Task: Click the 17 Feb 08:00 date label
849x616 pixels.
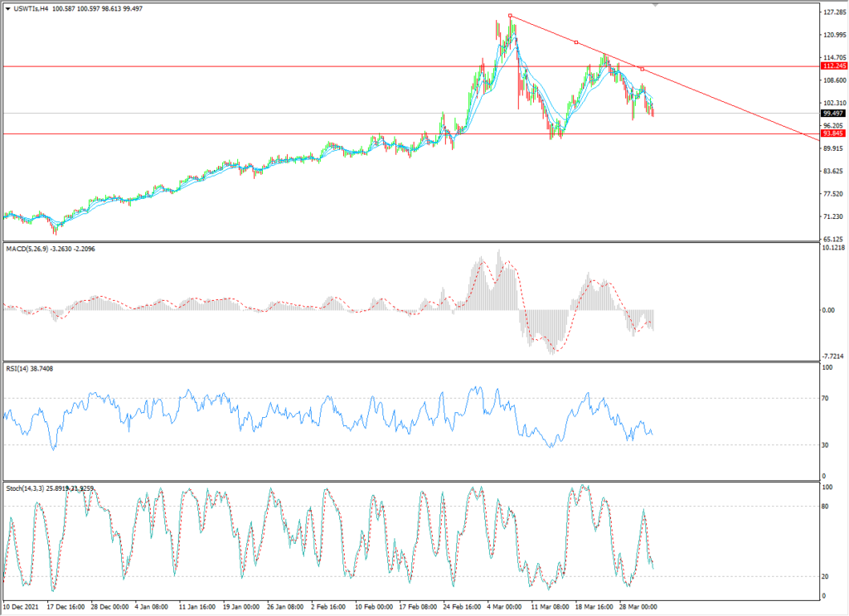Action: point(418,607)
